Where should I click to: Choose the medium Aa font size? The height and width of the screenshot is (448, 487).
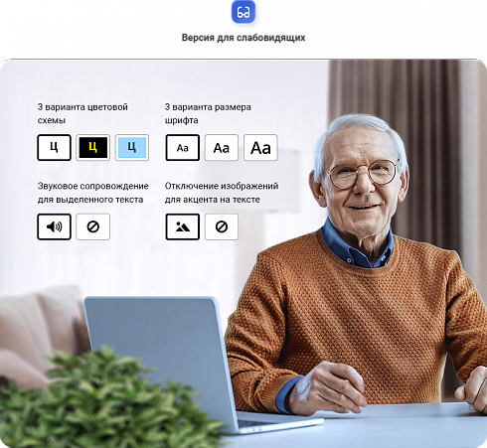tap(222, 147)
